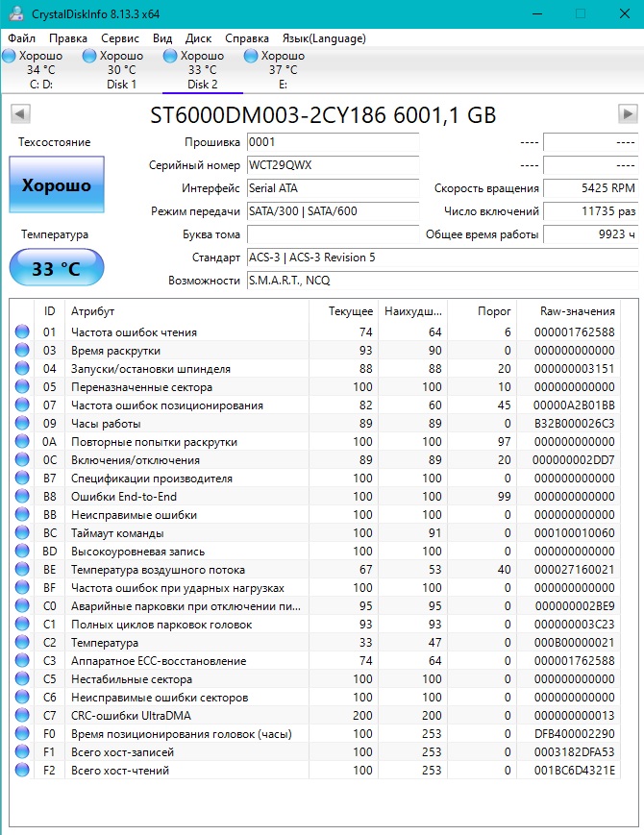644x835 pixels.
Task: Go to previous disk with left arrow
Action: pyautogui.click(x=20, y=113)
